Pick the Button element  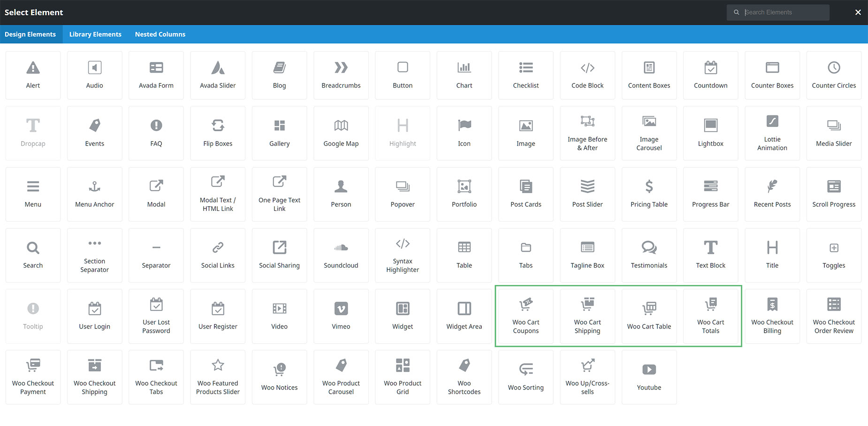coord(403,75)
